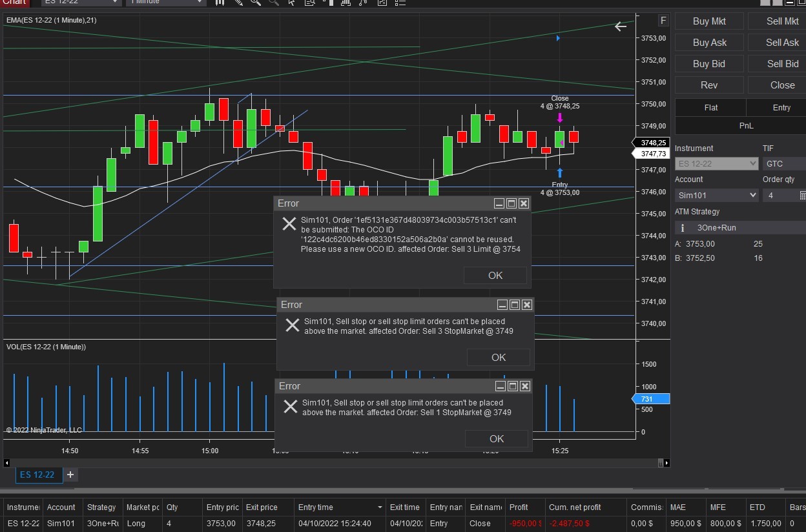Click the Chart window tab at top
Image resolution: width=806 pixels, height=532 pixels.
[x=14, y=2]
